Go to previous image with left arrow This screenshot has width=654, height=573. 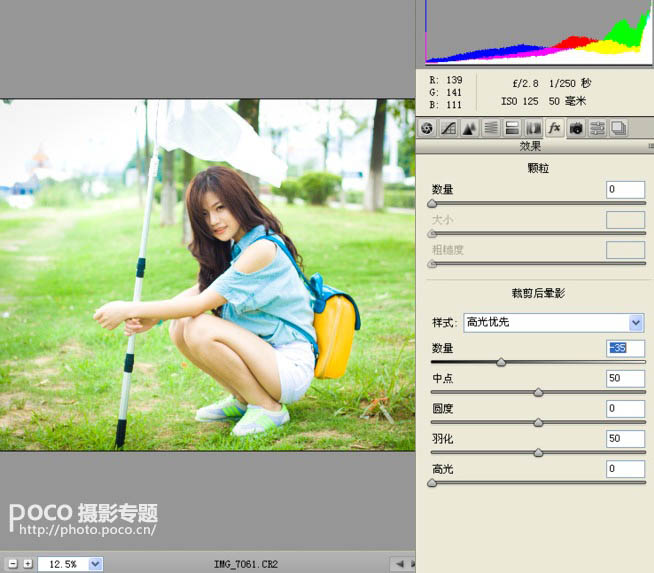pos(400,564)
